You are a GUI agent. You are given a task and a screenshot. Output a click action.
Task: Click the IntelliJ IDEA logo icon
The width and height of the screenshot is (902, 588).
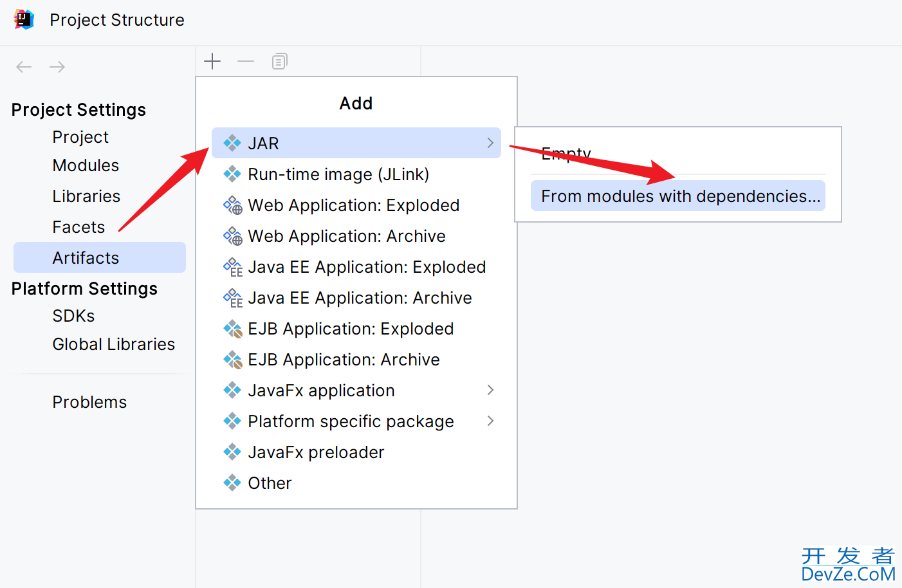click(24, 19)
